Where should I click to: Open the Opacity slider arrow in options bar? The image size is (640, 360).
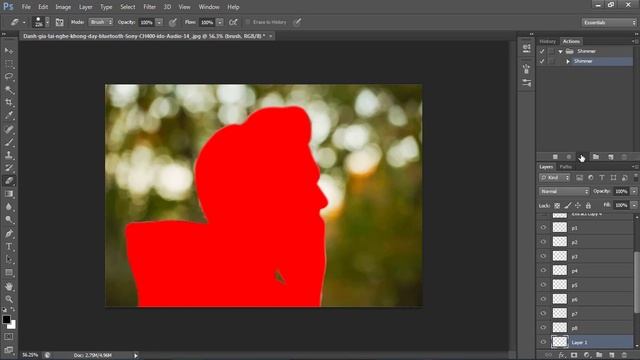159,22
